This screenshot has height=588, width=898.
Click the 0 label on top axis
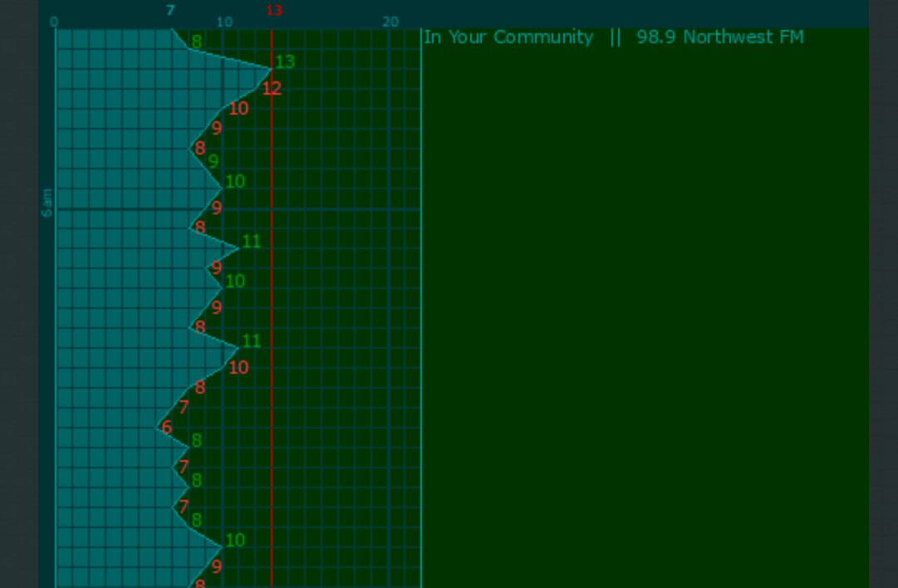(x=54, y=22)
